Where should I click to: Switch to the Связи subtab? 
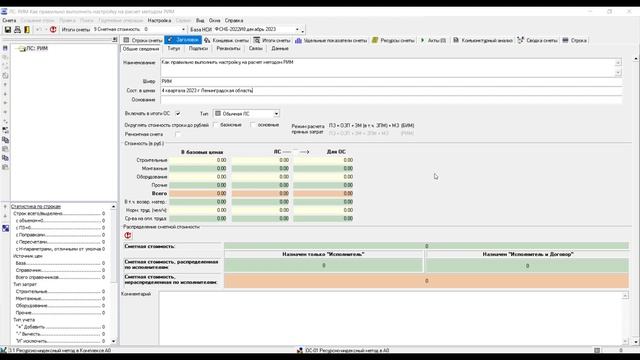[x=256, y=49]
